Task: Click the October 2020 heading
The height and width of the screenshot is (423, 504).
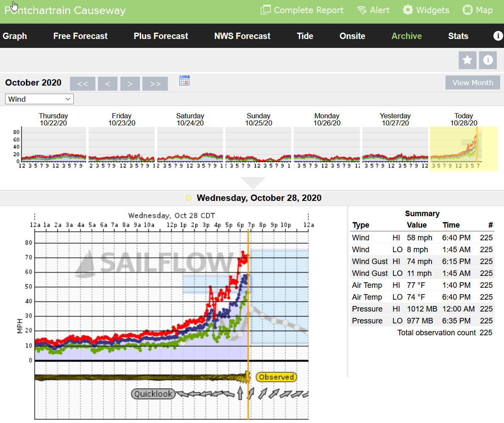Action: pos(33,83)
